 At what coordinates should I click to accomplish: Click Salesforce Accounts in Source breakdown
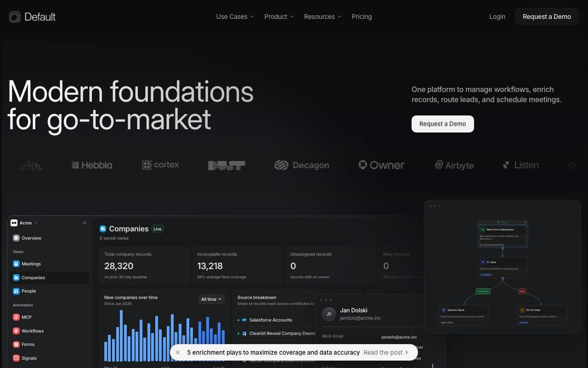click(271, 320)
